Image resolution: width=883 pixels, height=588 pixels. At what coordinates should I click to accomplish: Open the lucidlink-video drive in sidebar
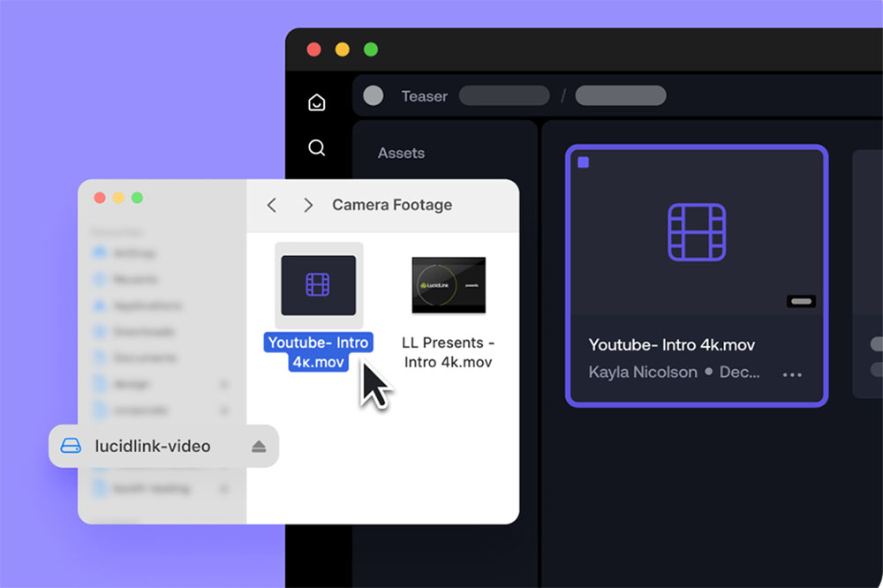163,446
